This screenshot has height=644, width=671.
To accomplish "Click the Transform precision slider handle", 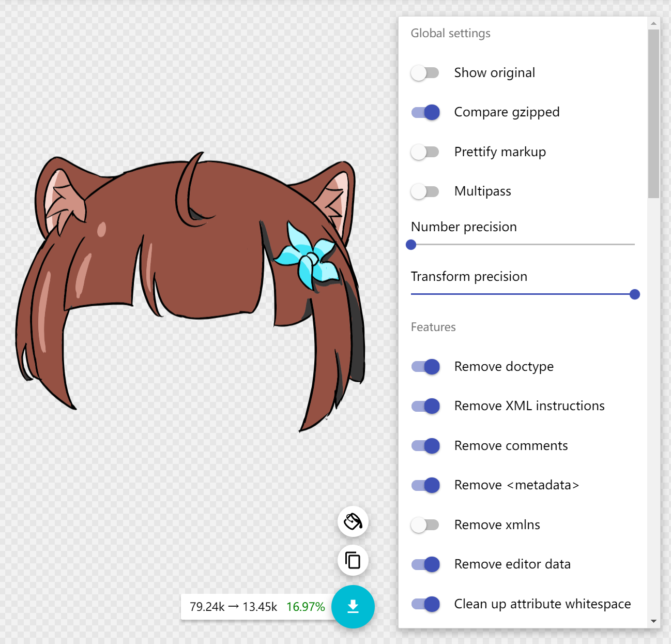I will coord(635,294).
